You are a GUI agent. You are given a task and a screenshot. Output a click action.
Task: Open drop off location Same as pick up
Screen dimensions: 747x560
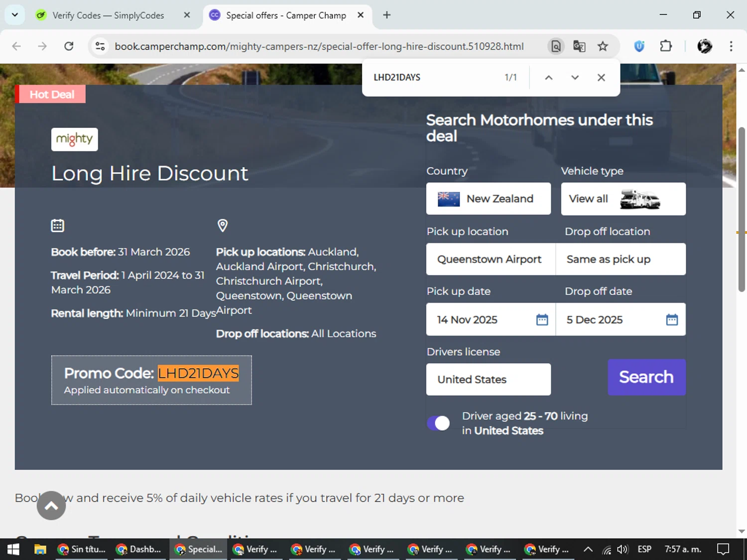click(621, 259)
